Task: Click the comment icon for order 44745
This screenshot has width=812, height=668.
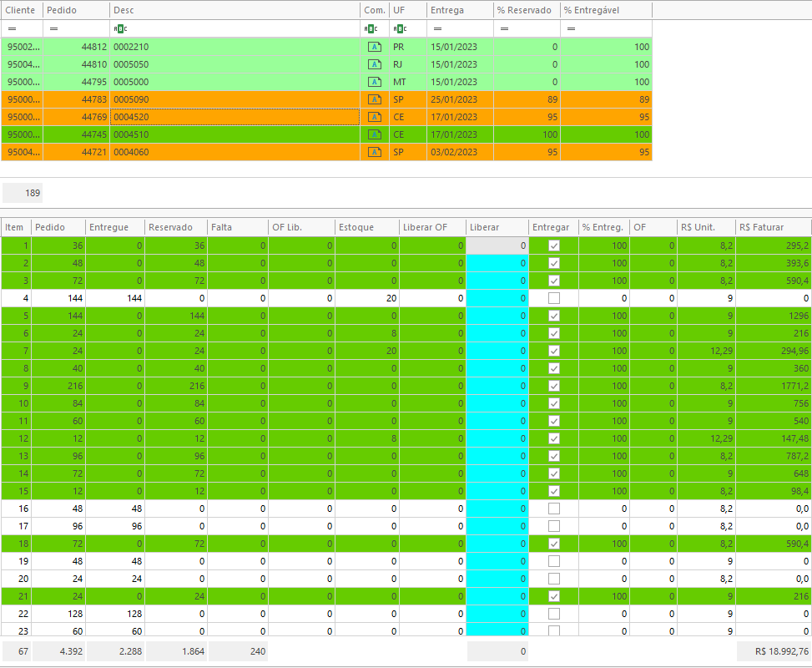Action: coord(375,134)
